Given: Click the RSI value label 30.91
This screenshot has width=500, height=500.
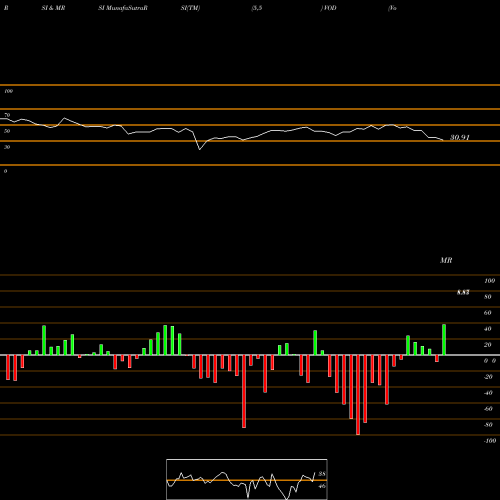Looking at the screenshot, I should 460,137.
